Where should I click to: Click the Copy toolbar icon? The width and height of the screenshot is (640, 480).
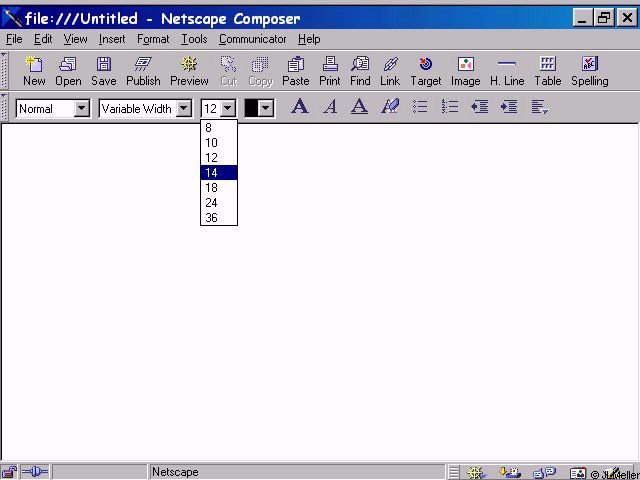point(260,71)
